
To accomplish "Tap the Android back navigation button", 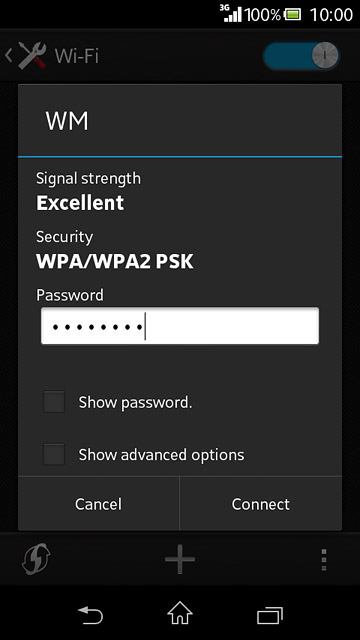I will [90, 615].
